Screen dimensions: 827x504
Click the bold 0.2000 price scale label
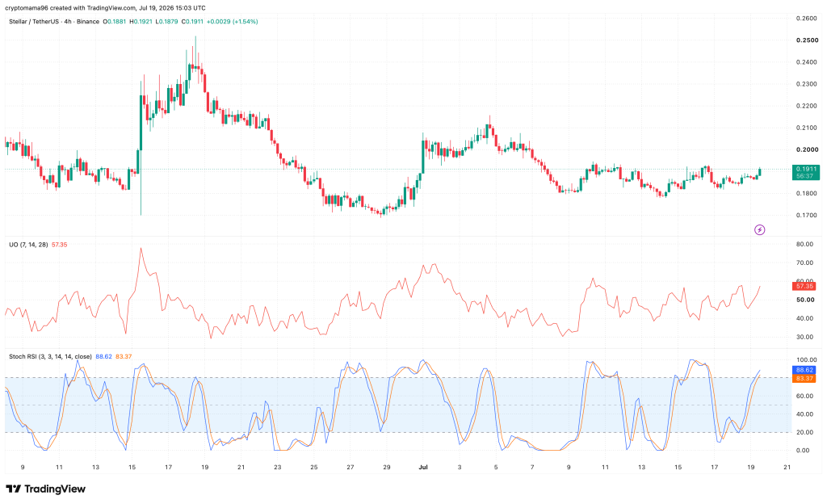click(x=807, y=149)
